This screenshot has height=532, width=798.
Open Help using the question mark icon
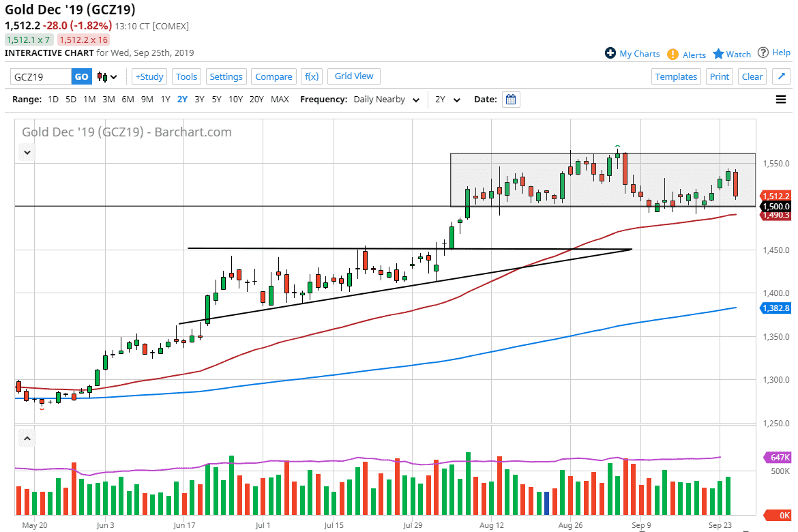click(x=763, y=53)
